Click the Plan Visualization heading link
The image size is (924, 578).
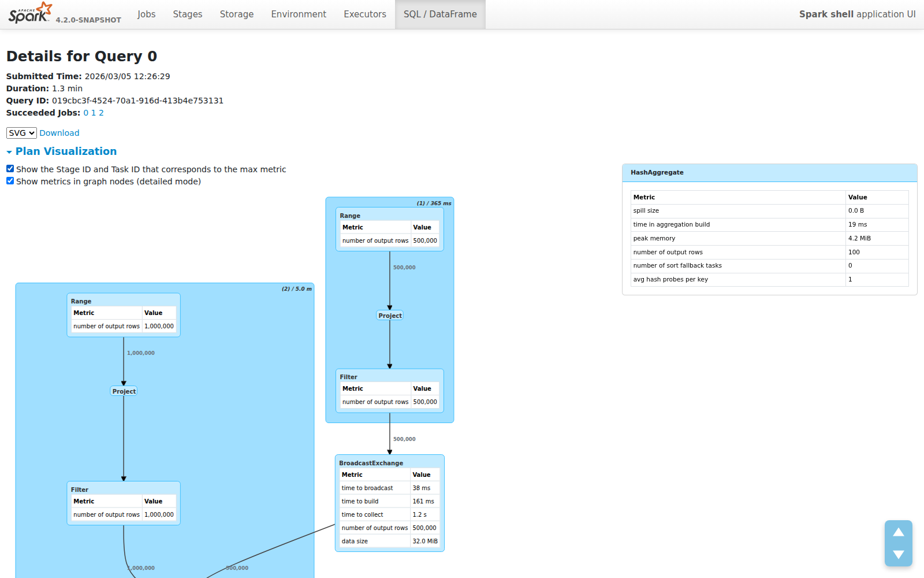coord(66,151)
